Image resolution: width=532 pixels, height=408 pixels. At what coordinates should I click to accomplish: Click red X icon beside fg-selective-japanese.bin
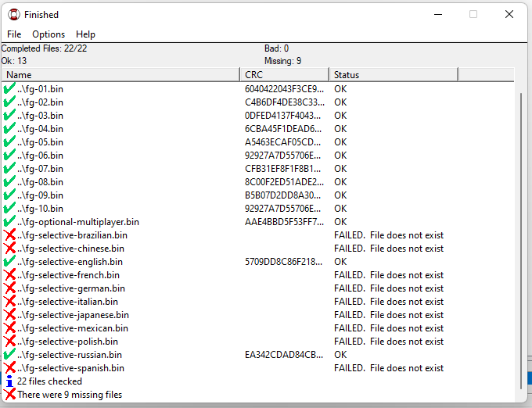point(9,314)
